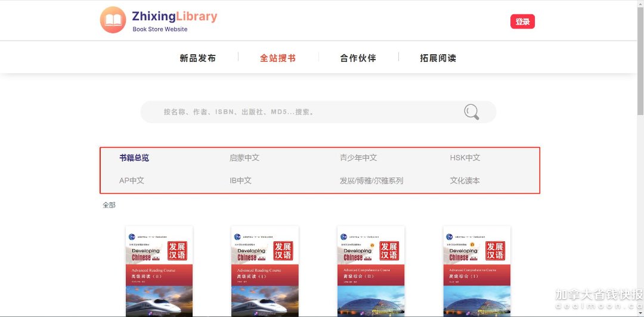Open the first 高级阅读 book cover

pos(159,271)
